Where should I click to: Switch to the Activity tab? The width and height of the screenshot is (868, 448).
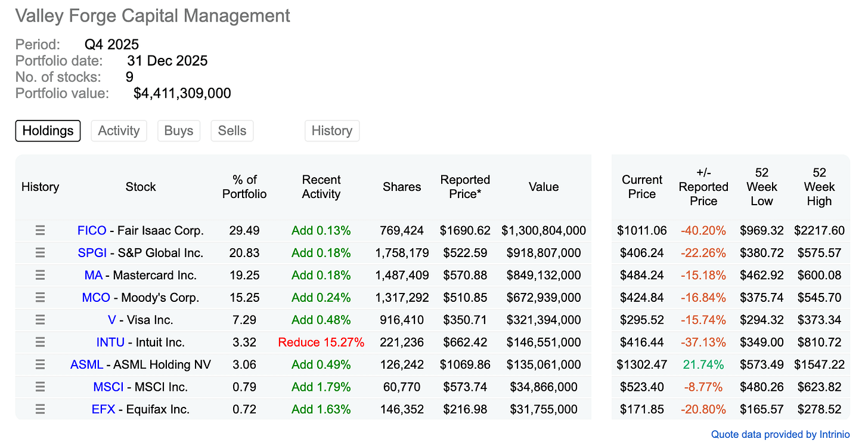click(119, 131)
